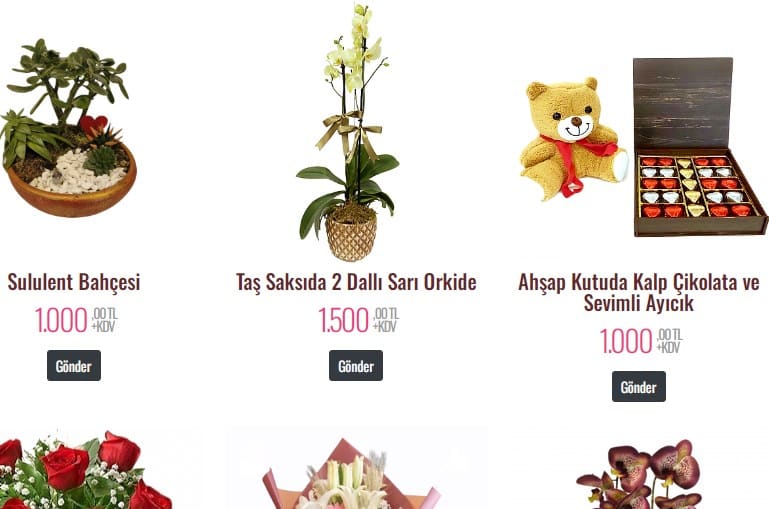Screen dimensions: 769x509
Task: Select the 1.000 TL chocolate box price
Action: [x=641, y=341]
